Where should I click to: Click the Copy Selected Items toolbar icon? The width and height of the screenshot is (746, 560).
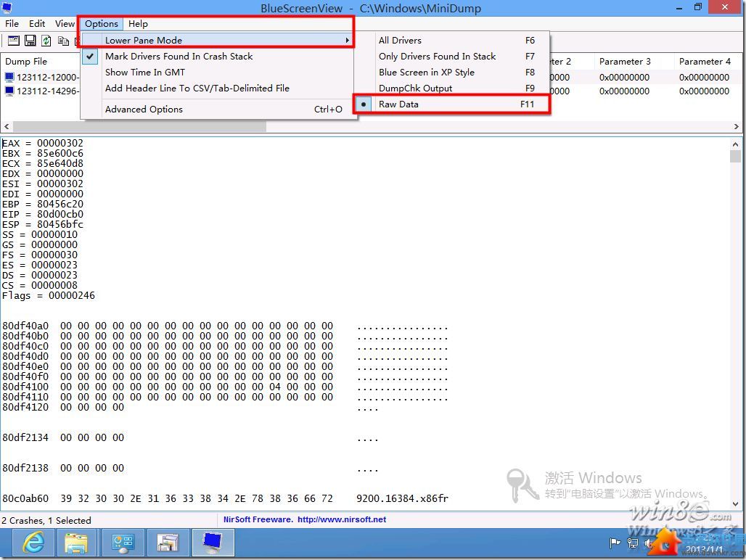[63, 41]
